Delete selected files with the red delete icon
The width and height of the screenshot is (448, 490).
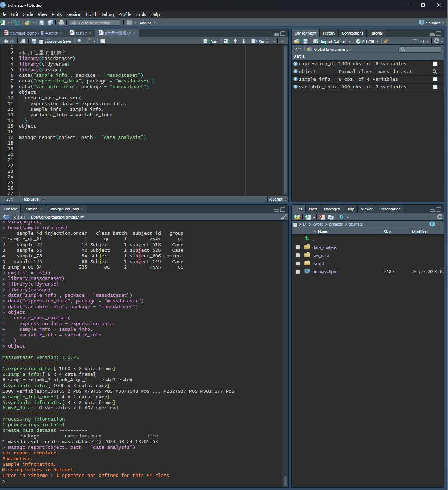point(322,217)
